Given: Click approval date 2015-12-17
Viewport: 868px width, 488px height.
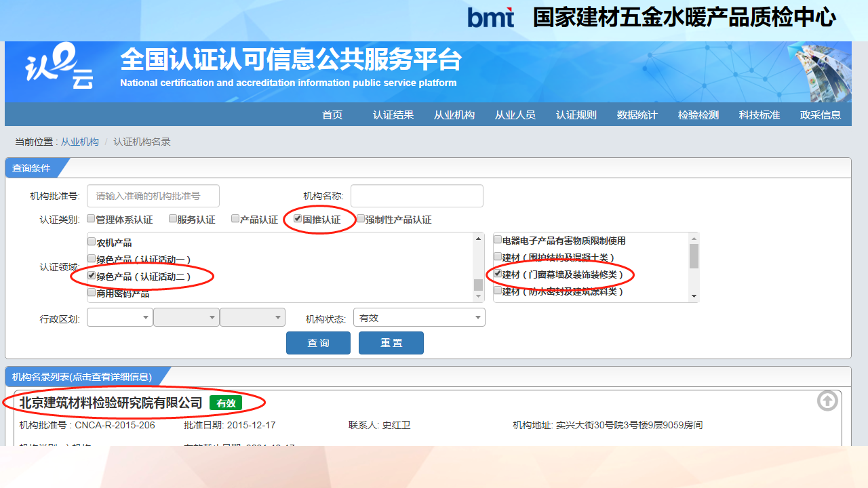Looking at the screenshot, I should (x=251, y=426).
